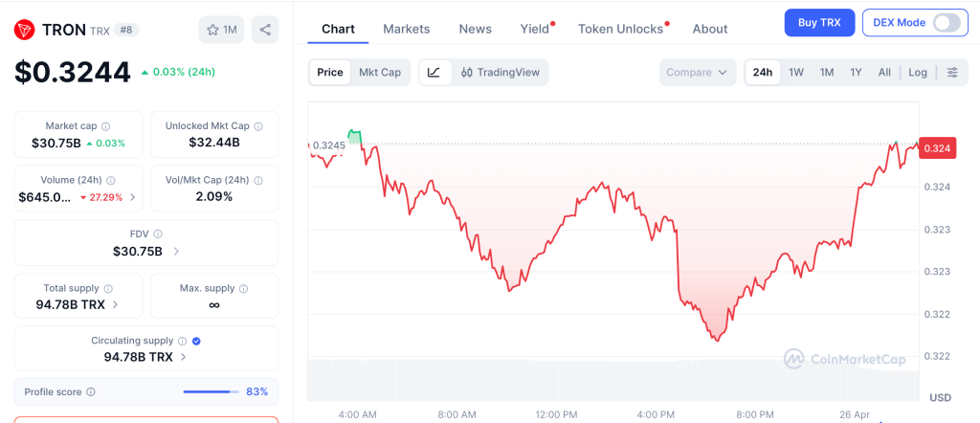The width and height of the screenshot is (980, 423).
Task: Click the Profile score progress bar
Action: 211,391
